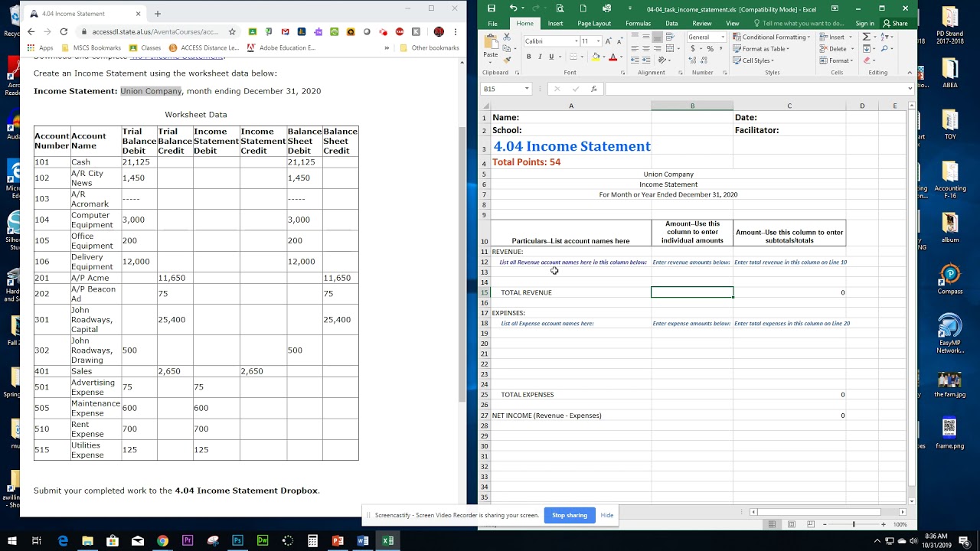Toggle bold formatting in Excel
The height and width of the screenshot is (551, 980).
pyautogui.click(x=528, y=57)
